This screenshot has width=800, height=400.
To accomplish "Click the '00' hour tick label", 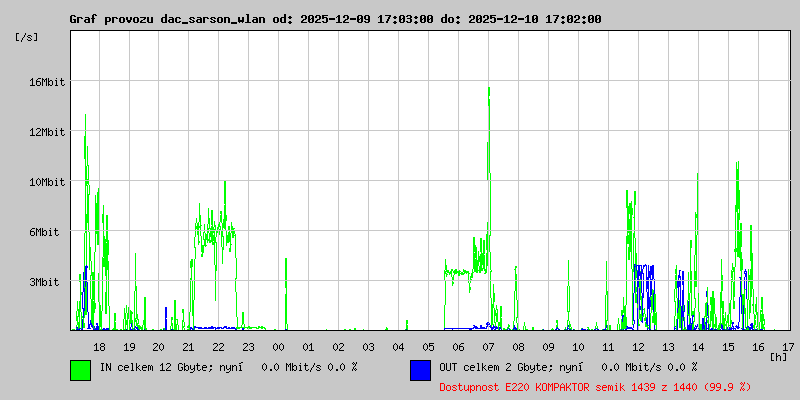I will (279, 347).
